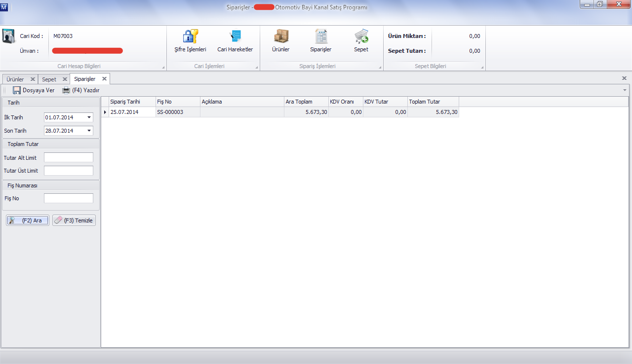The width and height of the screenshot is (632, 364).
Task: Click the Cari Hareketler icon
Action: (x=235, y=37)
